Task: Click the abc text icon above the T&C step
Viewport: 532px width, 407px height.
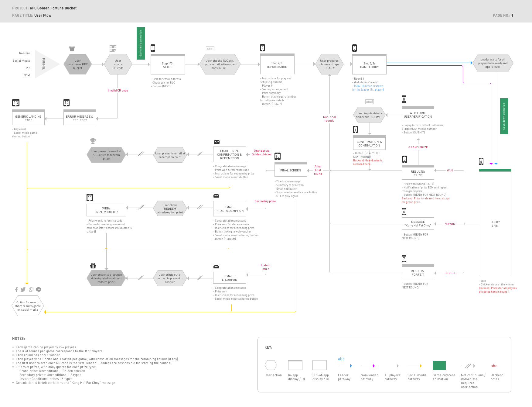Action: point(210,49)
